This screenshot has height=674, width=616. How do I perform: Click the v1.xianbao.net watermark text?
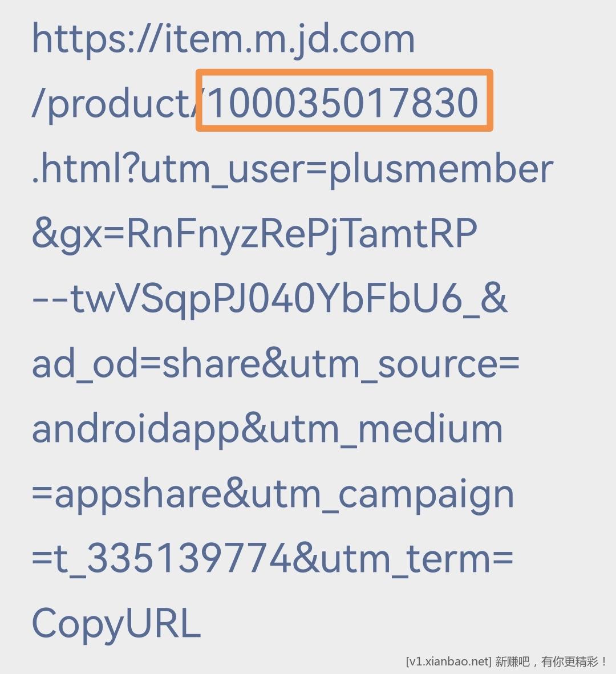[448, 661]
